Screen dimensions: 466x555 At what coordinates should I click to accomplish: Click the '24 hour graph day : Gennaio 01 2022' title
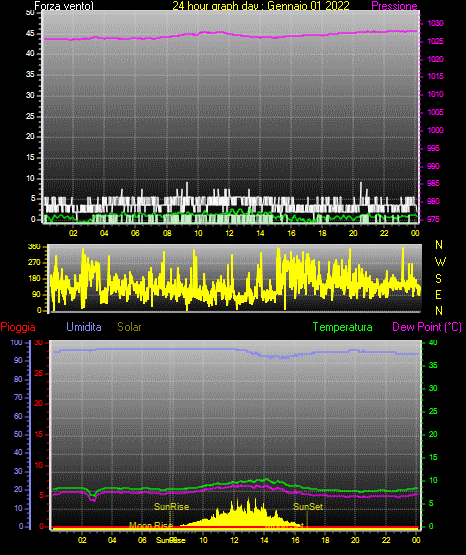pyautogui.click(x=261, y=6)
